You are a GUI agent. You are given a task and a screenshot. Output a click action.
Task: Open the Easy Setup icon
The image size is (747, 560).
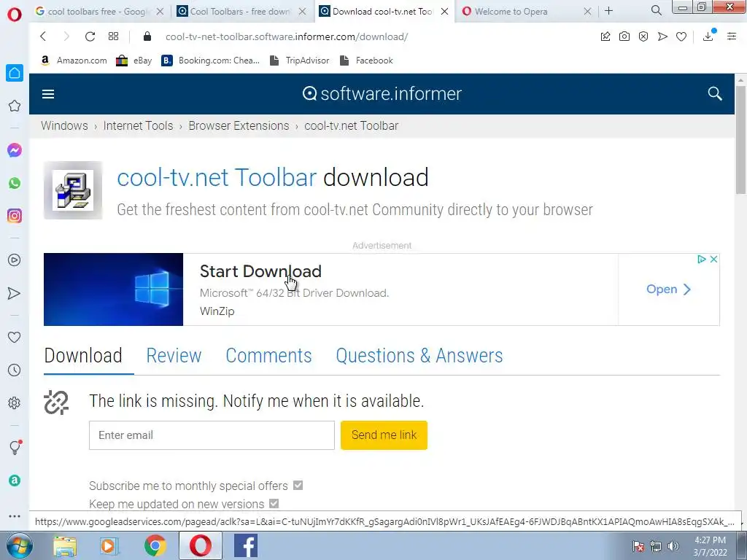click(x=732, y=36)
